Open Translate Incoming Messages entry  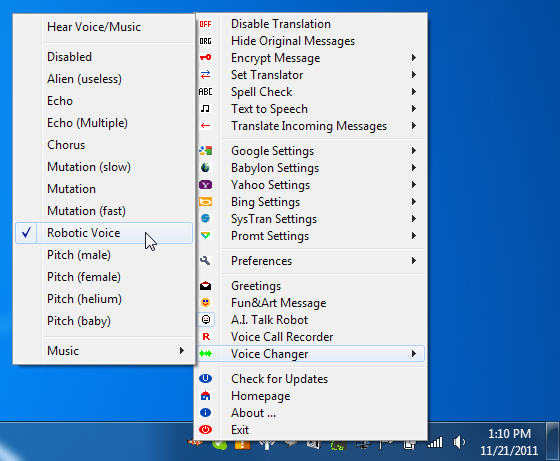310,126
